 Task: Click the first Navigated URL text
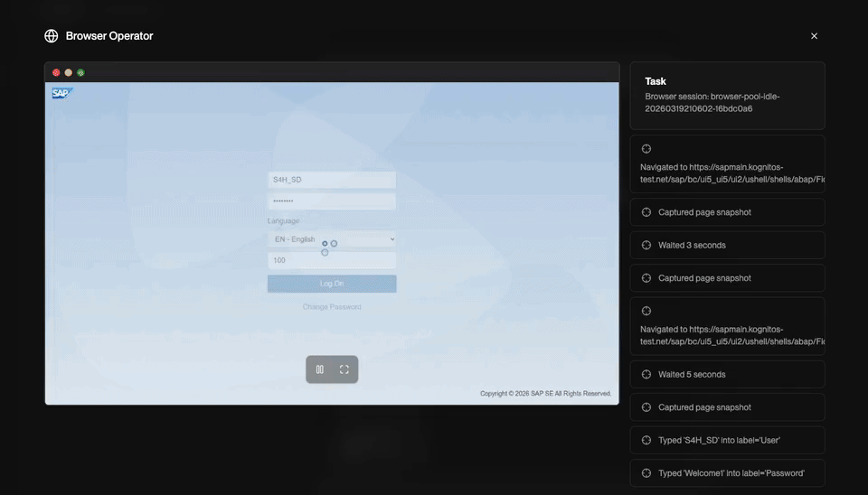[x=731, y=173]
